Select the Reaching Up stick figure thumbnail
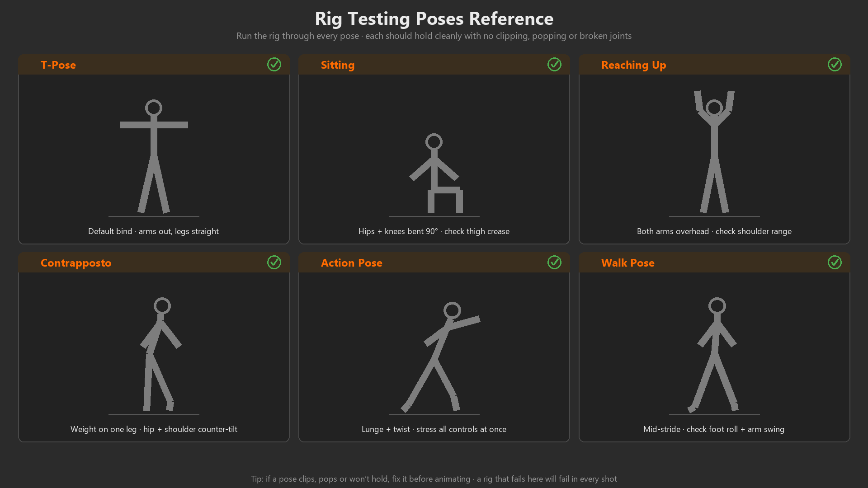 point(714,151)
